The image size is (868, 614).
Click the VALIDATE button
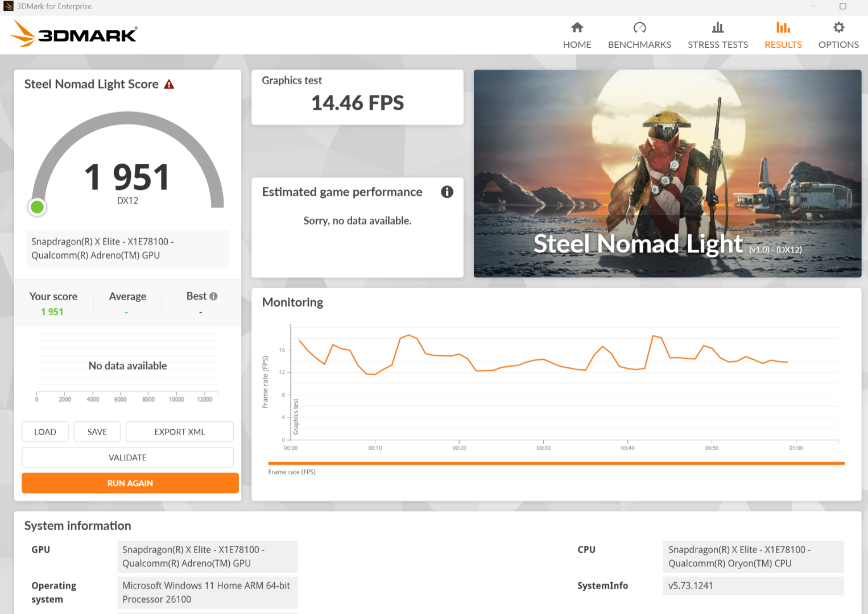coord(127,458)
